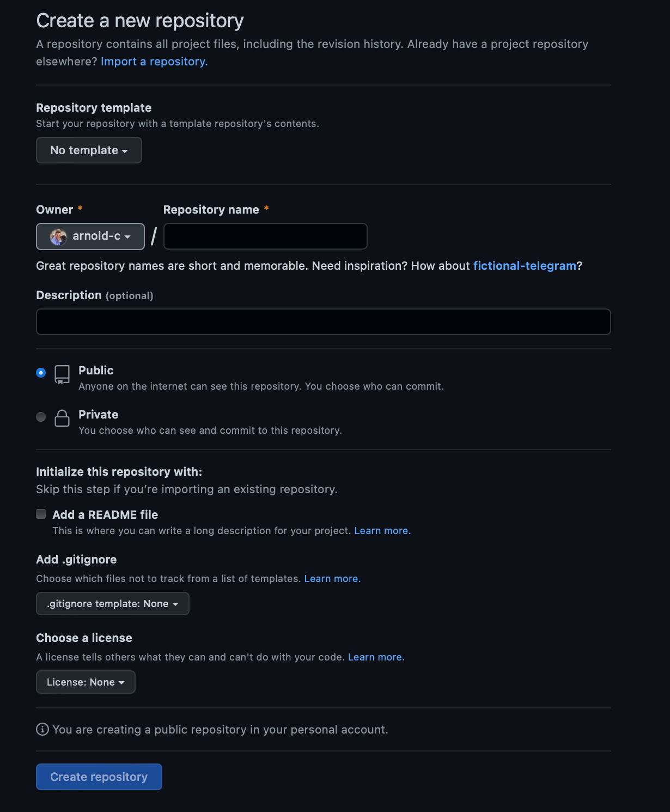Open license Learn more link
The image size is (670, 812).
click(376, 657)
